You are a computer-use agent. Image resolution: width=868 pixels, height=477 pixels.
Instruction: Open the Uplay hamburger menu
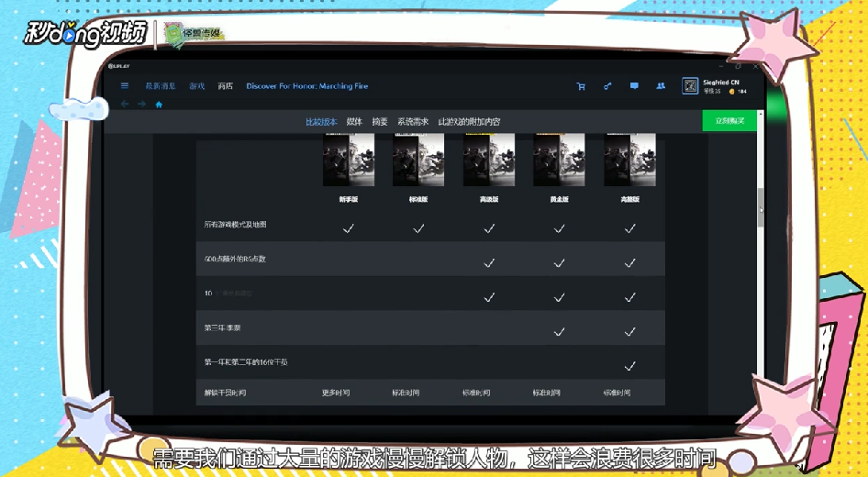125,86
